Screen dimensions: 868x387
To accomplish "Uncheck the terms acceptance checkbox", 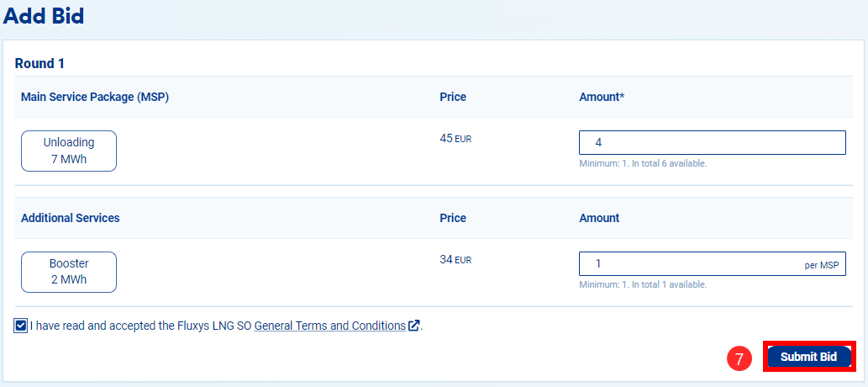I will (x=20, y=326).
